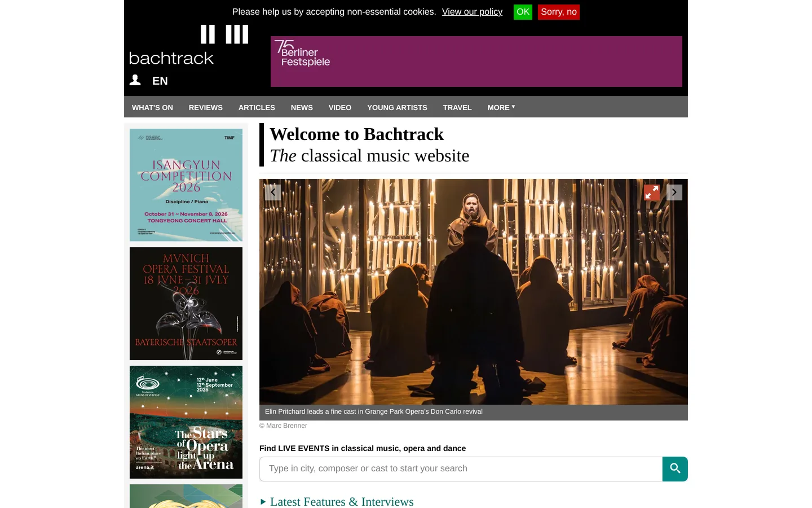The height and width of the screenshot is (508, 812).
Task: Decline cookies with Sorry, no
Action: click(x=559, y=12)
